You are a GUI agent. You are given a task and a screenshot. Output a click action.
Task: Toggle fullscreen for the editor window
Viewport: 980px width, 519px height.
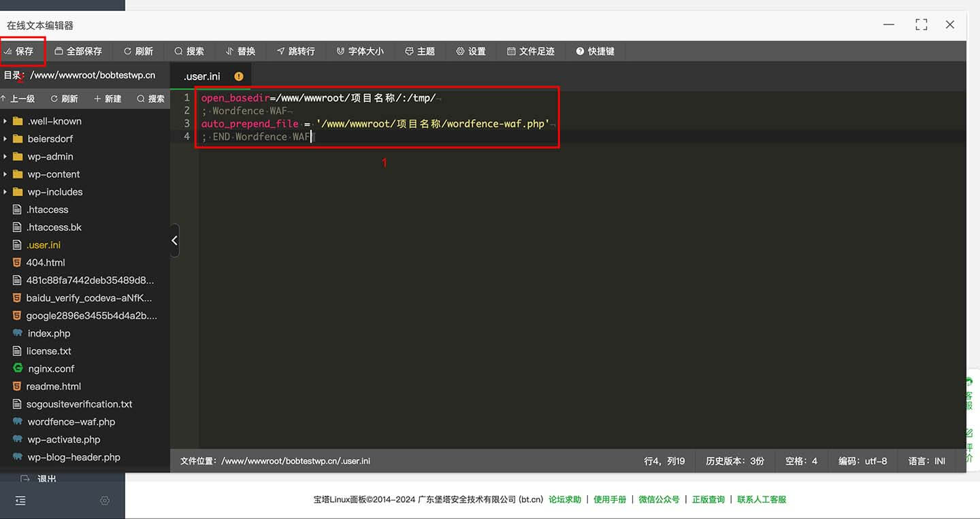pos(921,24)
